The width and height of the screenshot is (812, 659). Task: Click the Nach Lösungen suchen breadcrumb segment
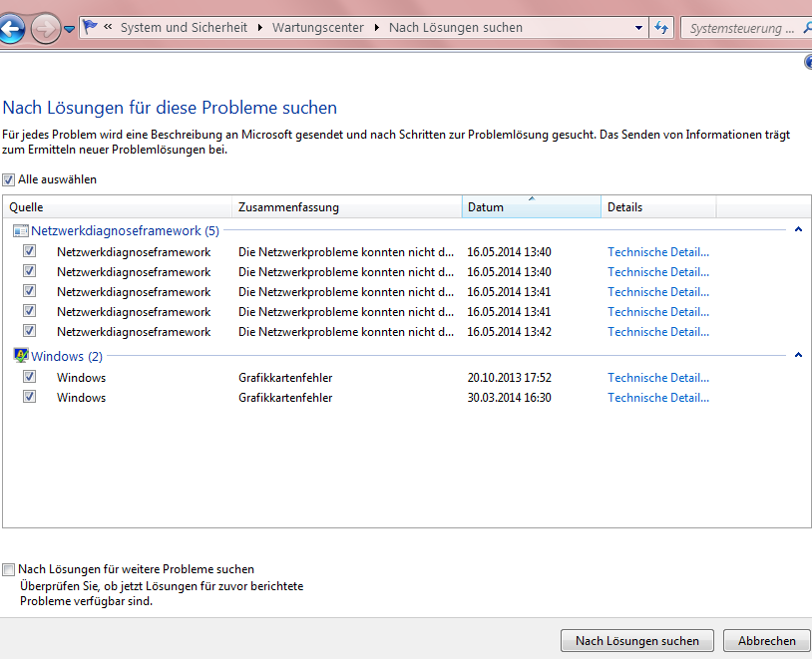456,28
